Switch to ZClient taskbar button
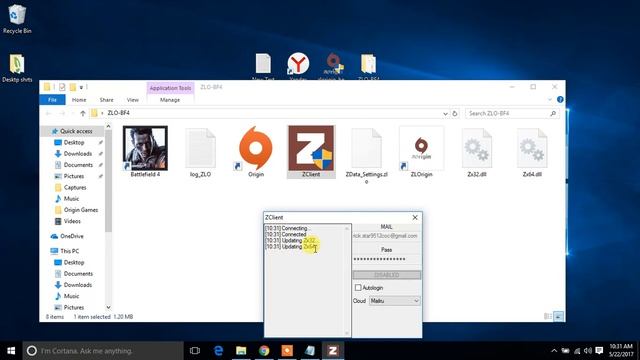Viewport: 640px width, 360px height. (x=333, y=351)
